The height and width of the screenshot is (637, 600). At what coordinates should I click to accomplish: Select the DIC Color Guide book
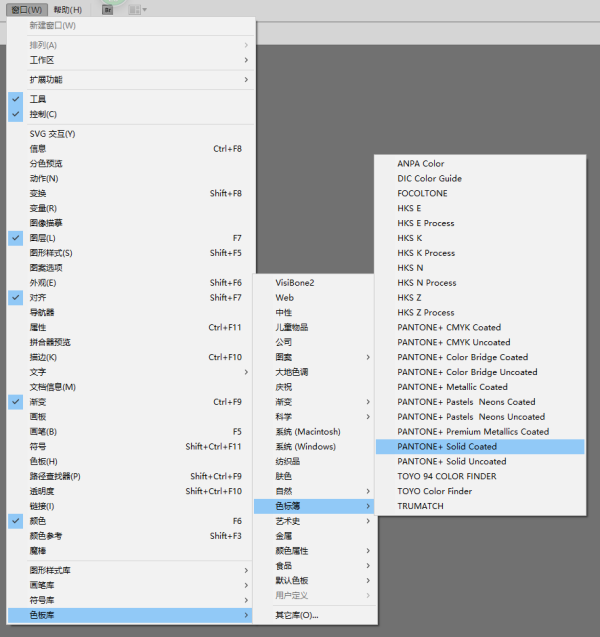[480, 179]
